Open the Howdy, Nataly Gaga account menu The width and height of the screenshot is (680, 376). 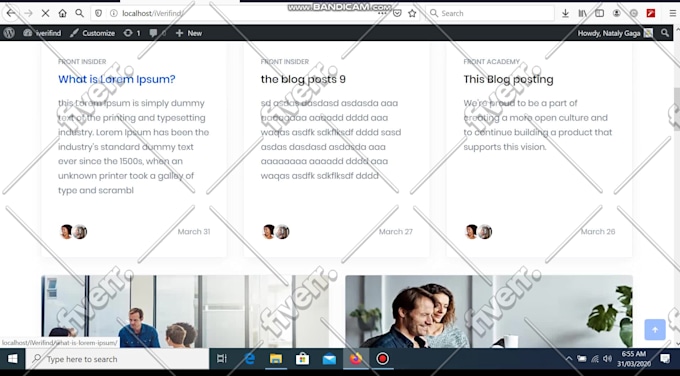pyautogui.click(x=615, y=33)
